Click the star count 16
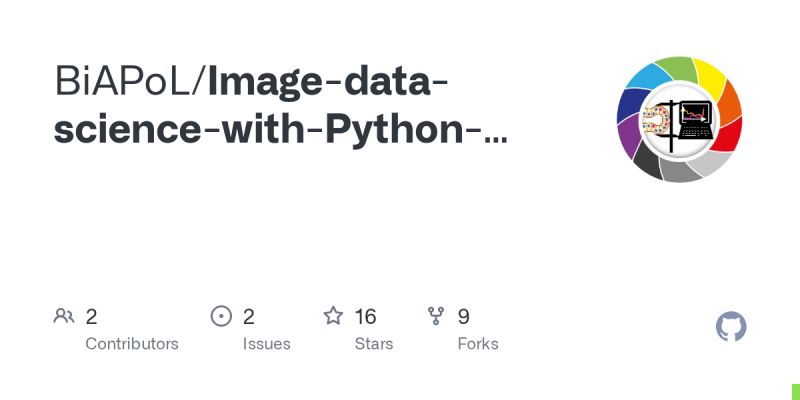The width and height of the screenshot is (800, 400). [x=365, y=317]
